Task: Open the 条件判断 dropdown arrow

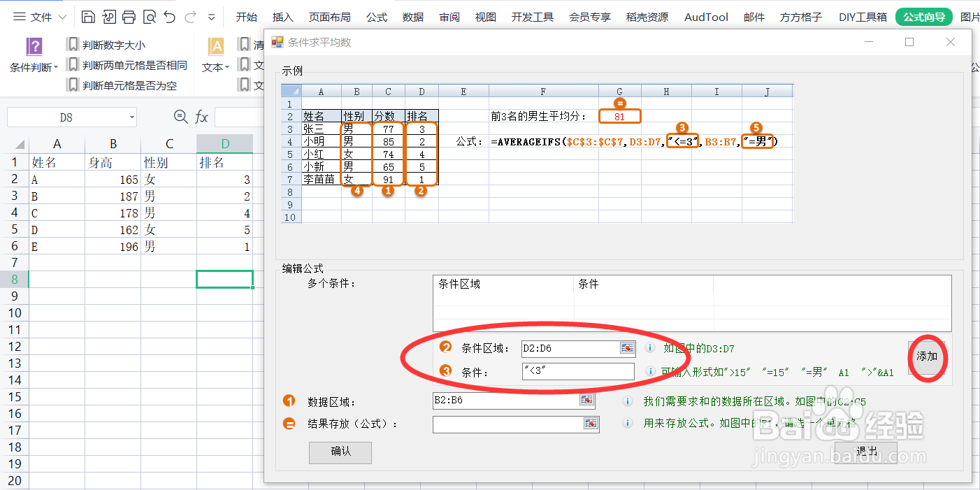Action: (55, 68)
